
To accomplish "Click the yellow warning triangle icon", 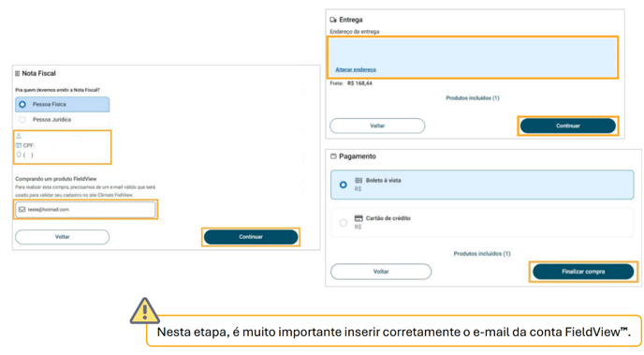I will tap(144, 311).
